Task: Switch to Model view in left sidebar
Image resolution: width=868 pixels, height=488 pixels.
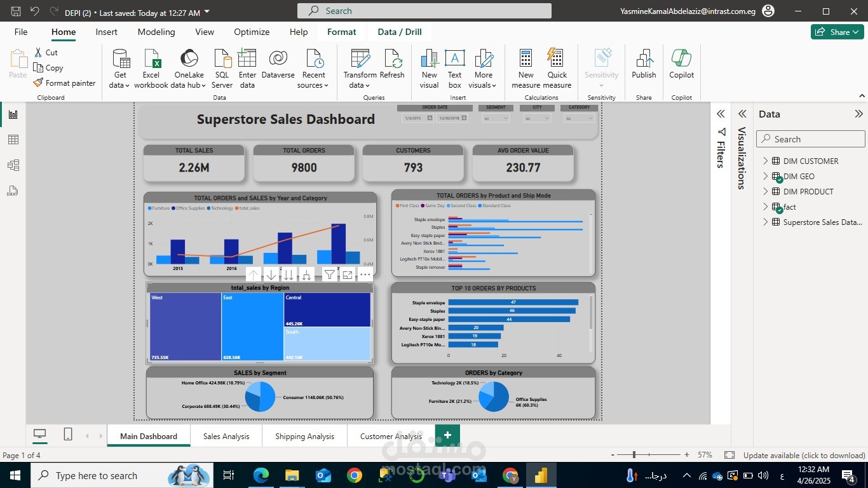Action: [13, 165]
